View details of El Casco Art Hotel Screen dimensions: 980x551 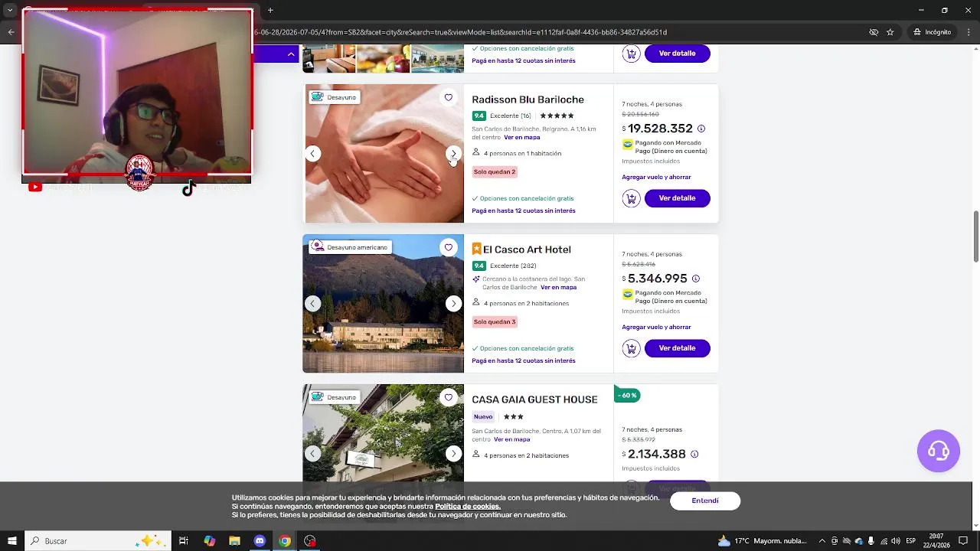(678, 348)
